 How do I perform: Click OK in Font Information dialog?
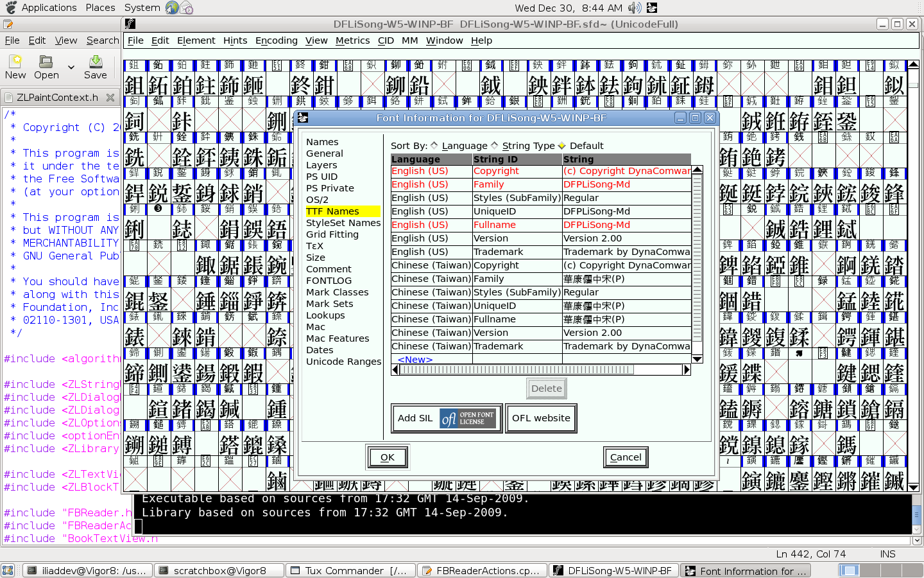coord(388,457)
